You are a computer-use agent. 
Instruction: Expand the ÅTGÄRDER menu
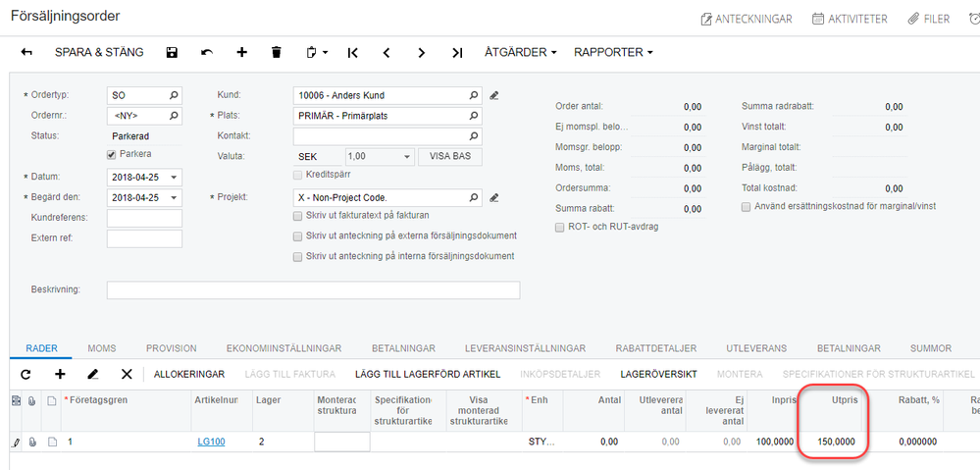[x=520, y=52]
